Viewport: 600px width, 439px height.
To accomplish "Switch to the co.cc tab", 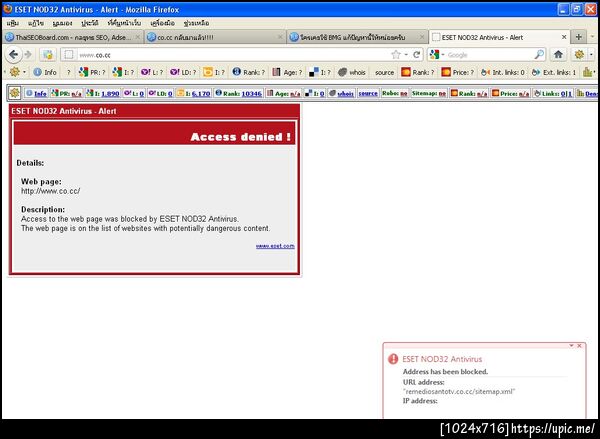I will coord(214,37).
